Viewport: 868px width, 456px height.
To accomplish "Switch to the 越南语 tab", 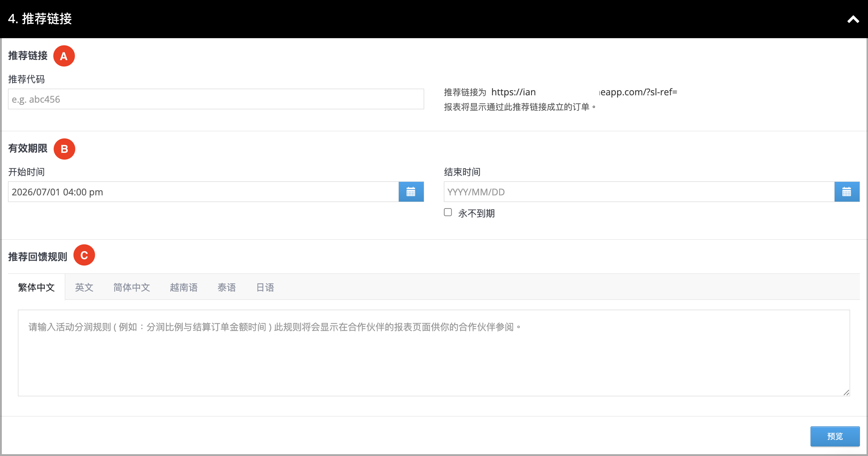I will (x=183, y=287).
